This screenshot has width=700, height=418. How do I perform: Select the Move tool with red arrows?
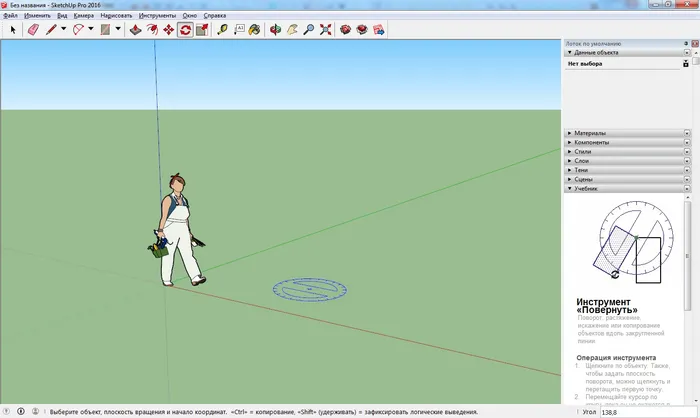pyautogui.click(x=169, y=30)
